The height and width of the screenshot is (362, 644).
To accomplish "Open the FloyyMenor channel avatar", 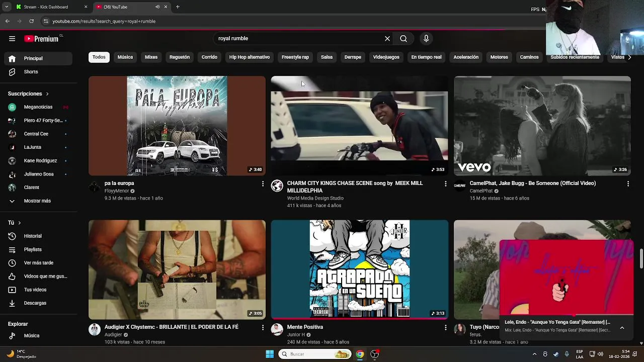I will (x=95, y=186).
